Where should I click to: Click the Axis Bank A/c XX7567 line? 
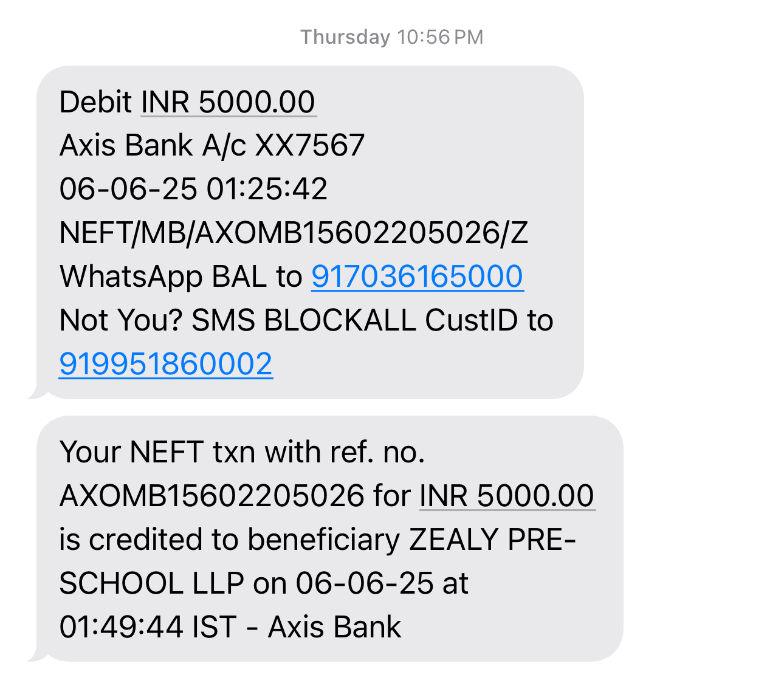pos(211,146)
